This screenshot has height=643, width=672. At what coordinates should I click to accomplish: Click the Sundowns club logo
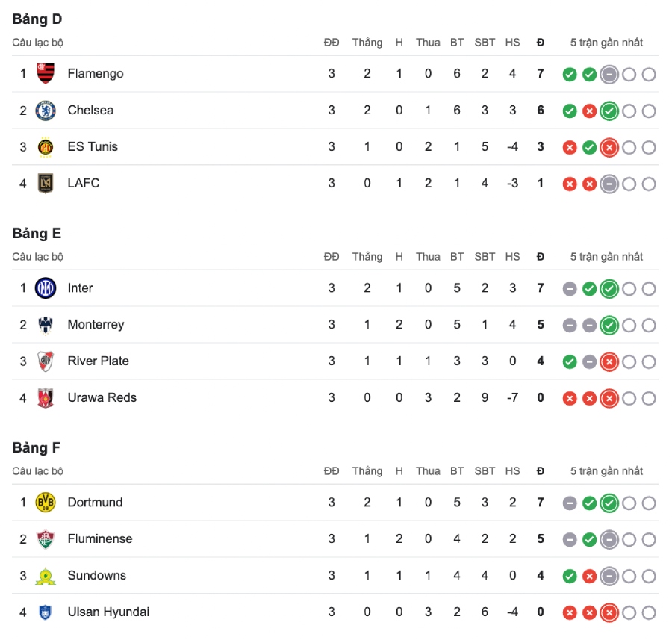[x=46, y=576]
